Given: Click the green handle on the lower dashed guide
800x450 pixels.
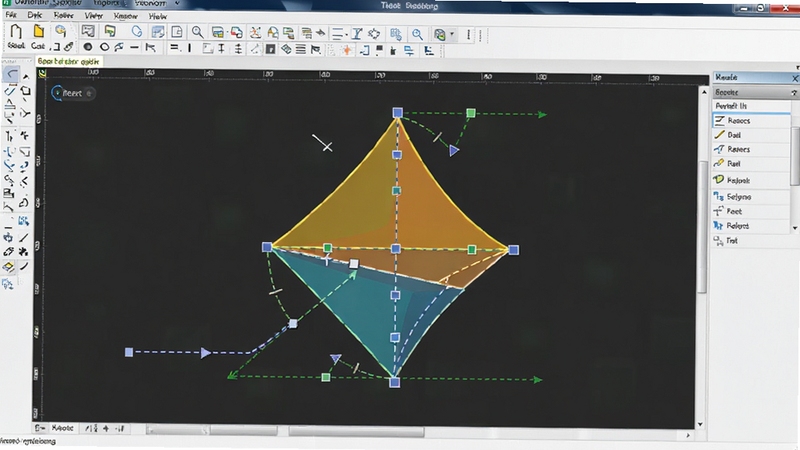Looking at the screenshot, I should pos(326,377).
